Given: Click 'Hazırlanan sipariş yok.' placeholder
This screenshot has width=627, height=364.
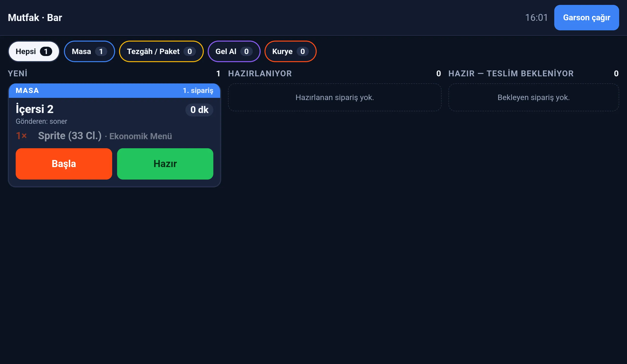Looking at the screenshot, I should coord(335,97).
